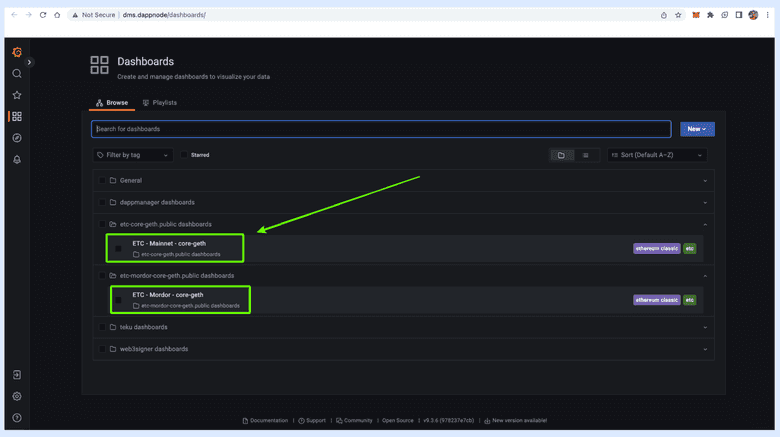
Task: Open the ETC - Mordor - core-geth dashboard
Action: click(x=168, y=295)
